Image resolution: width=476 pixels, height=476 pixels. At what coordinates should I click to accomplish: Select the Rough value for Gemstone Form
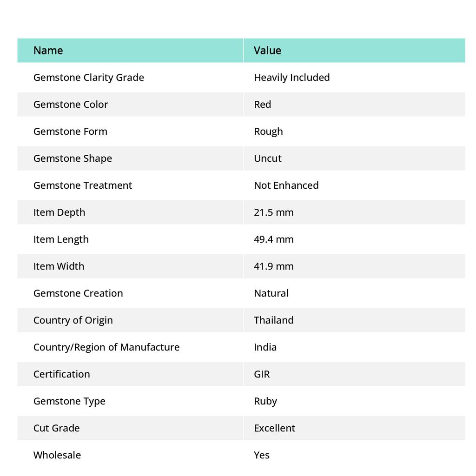click(x=268, y=131)
